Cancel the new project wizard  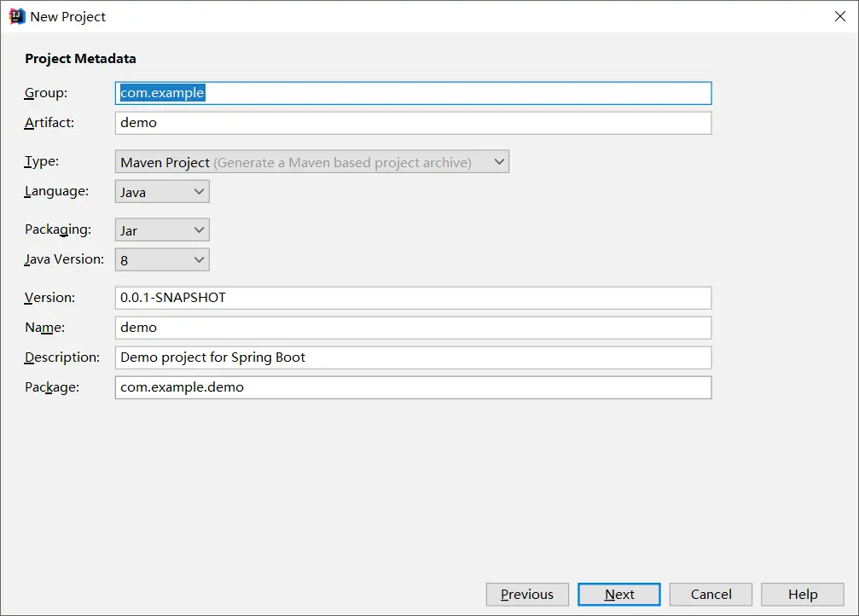click(711, 595)
